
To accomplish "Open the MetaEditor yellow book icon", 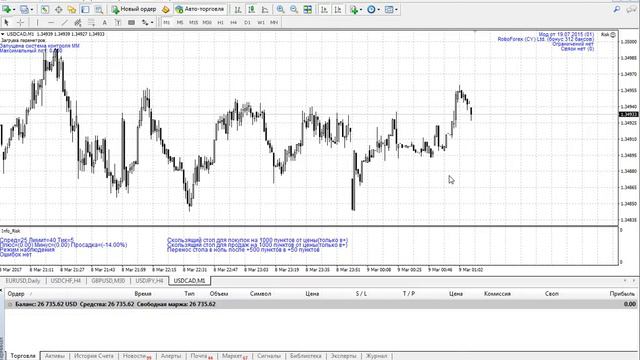I will tap(165, 9).
